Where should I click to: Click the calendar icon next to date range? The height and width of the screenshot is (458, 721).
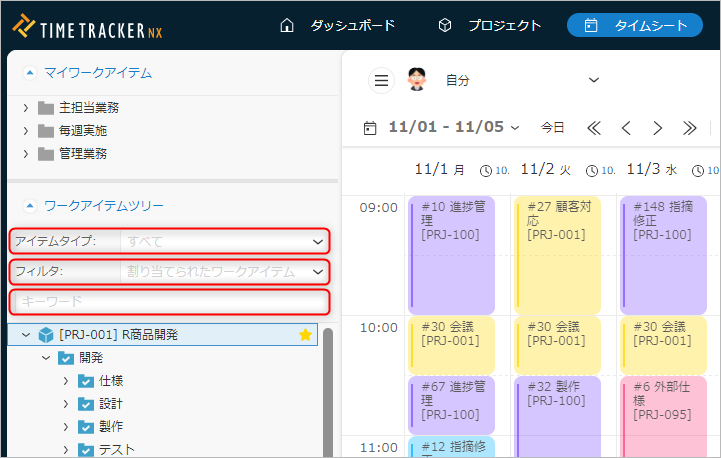[370, 128]
